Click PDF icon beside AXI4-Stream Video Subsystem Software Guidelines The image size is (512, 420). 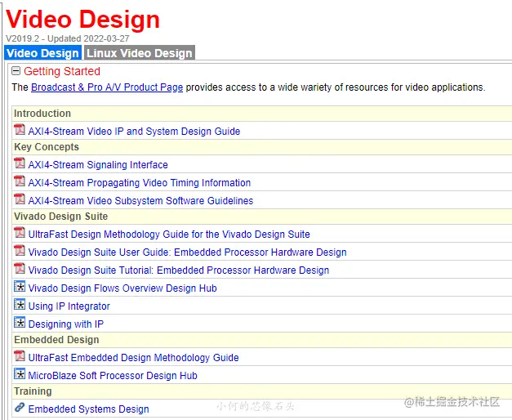(20, 199)
